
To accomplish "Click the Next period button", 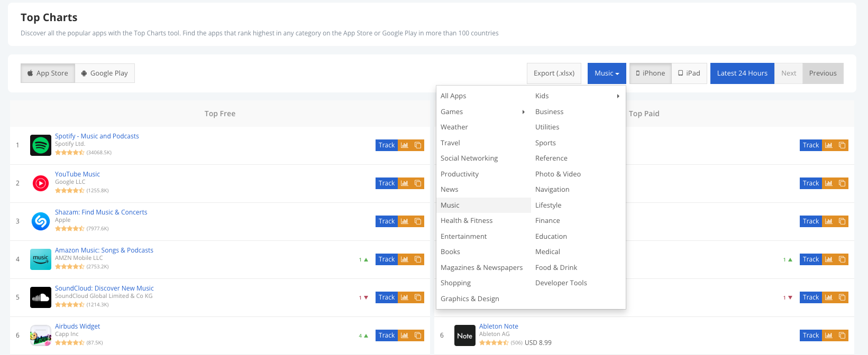I will pyautogui.click(x=789, y=73).
